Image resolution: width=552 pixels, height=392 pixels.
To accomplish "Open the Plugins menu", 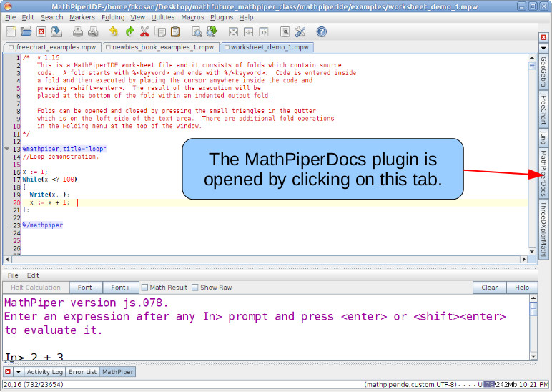I will pos(222,17).
